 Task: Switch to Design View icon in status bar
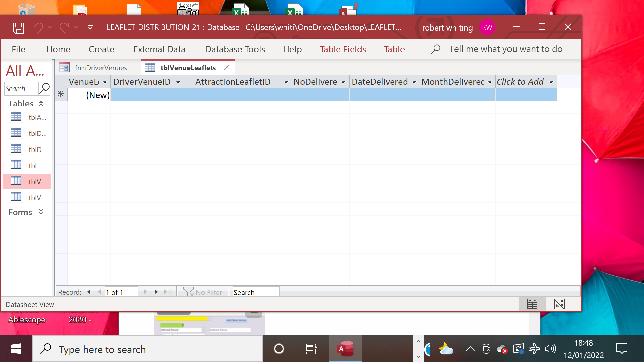pyautogui.click(x=559, y=304)
